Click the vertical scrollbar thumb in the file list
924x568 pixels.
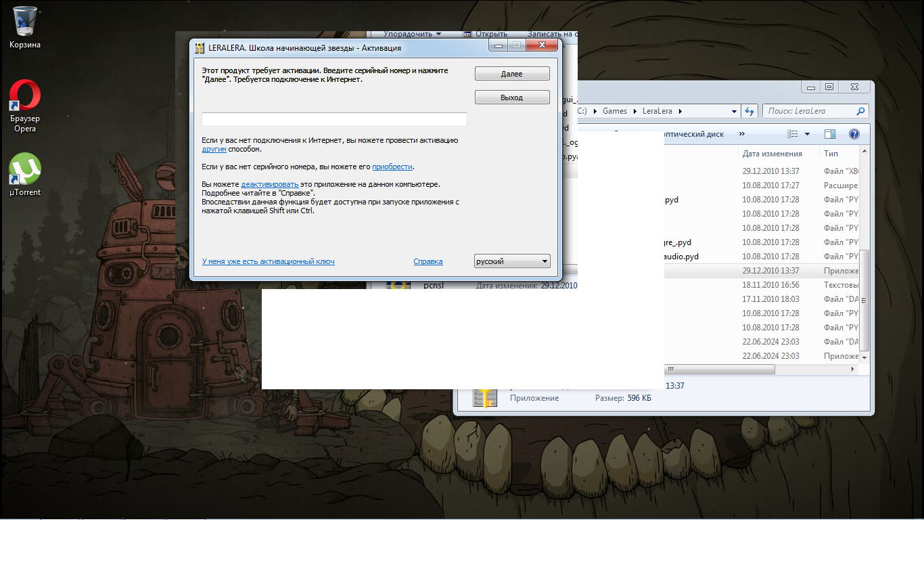[864, 299]
